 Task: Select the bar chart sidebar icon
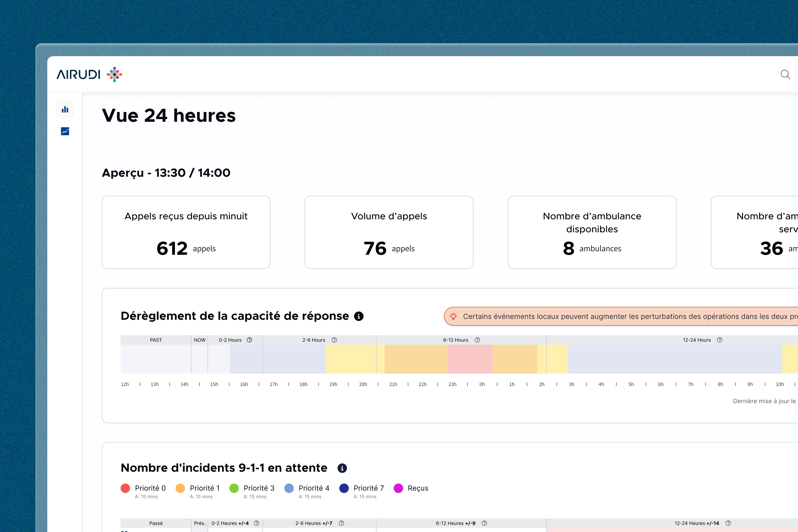click(x=65, y=109)
